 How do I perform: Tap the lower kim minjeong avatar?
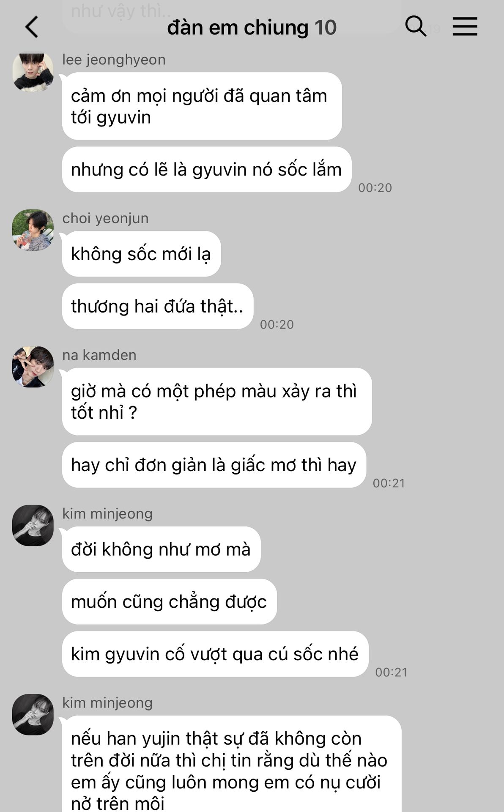(x=33, y=714)
